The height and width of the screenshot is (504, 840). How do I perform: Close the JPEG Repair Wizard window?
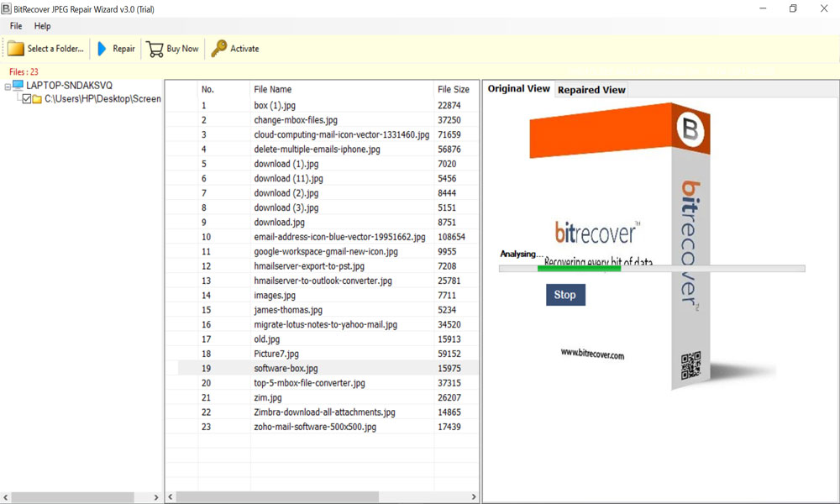click(824, 8)
